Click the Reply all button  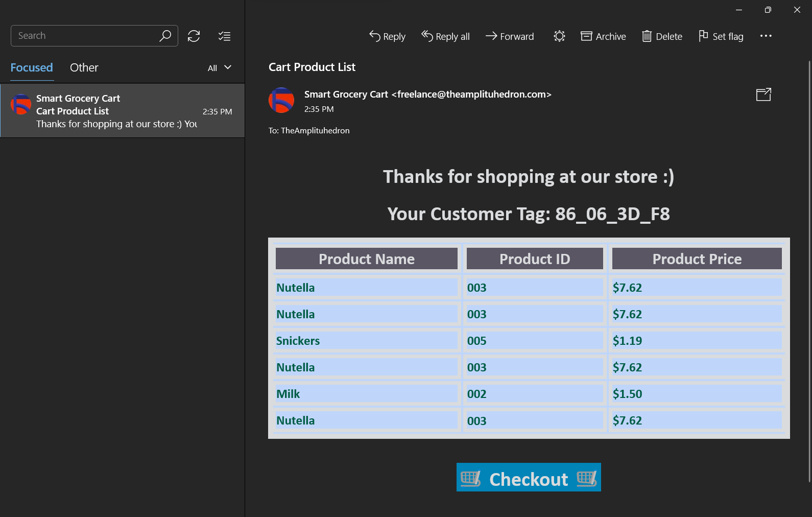(445, 36)
